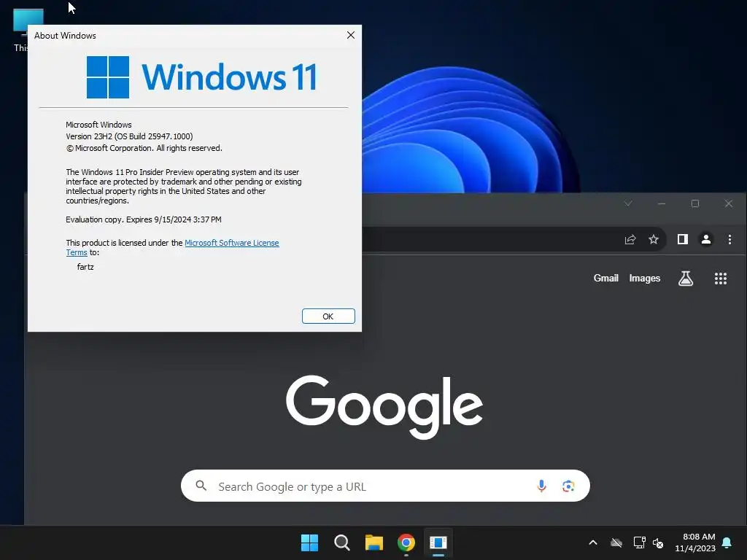Start voice search with the microphone

coord(541,486)
